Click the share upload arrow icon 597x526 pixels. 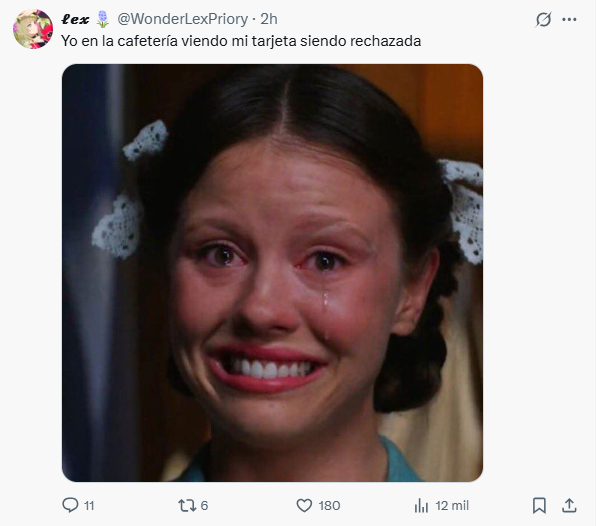point(569,505)
